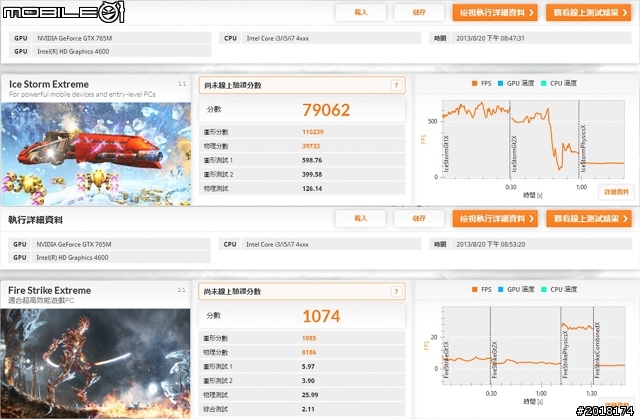Click FireStrikeGt2X marker line in the chart
This screenshot has width=640, height=419.
click(491, 346)
